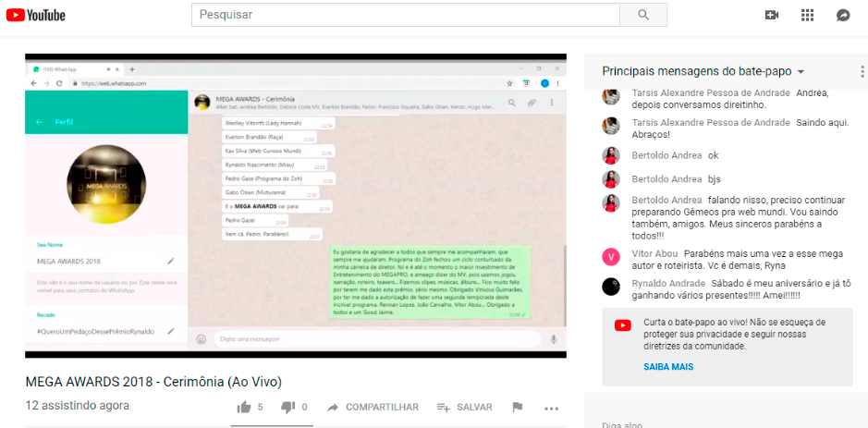This screenshot has height=428, width=868.
Task: Click the WhatsApp browser tab
Action: (x=76, y=69)
